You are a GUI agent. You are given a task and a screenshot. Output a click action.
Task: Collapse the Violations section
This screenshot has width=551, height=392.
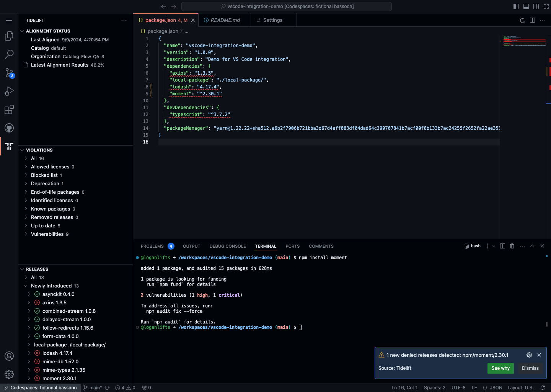[x=75, y=150]
